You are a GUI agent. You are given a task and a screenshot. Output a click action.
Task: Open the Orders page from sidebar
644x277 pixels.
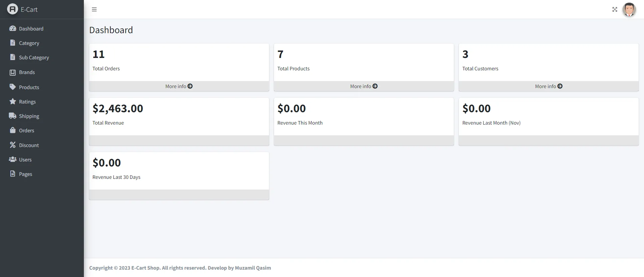[26, 131]
